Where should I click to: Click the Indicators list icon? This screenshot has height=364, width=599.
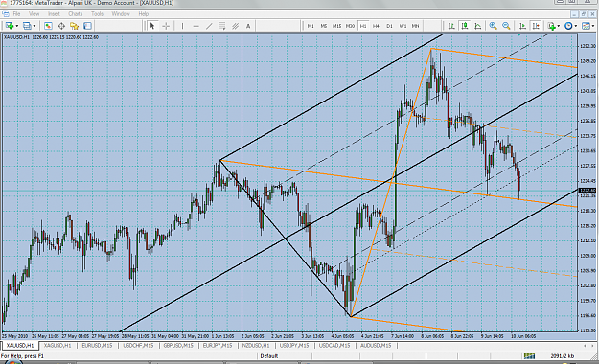coord(552,26)
